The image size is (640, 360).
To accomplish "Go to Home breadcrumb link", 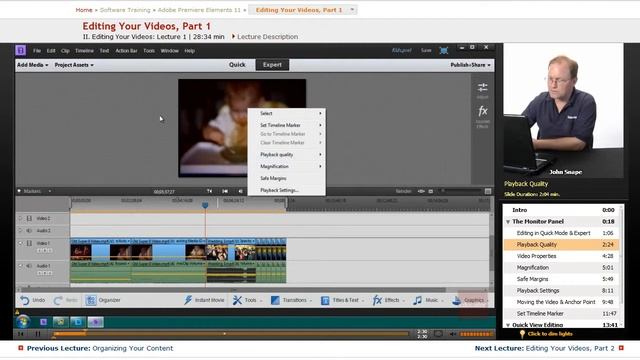I will pos(84,10).
